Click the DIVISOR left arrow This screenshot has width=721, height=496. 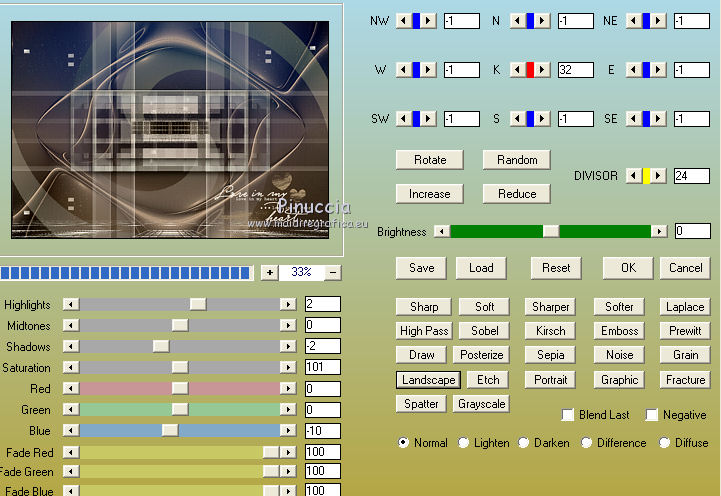point(634,176)
